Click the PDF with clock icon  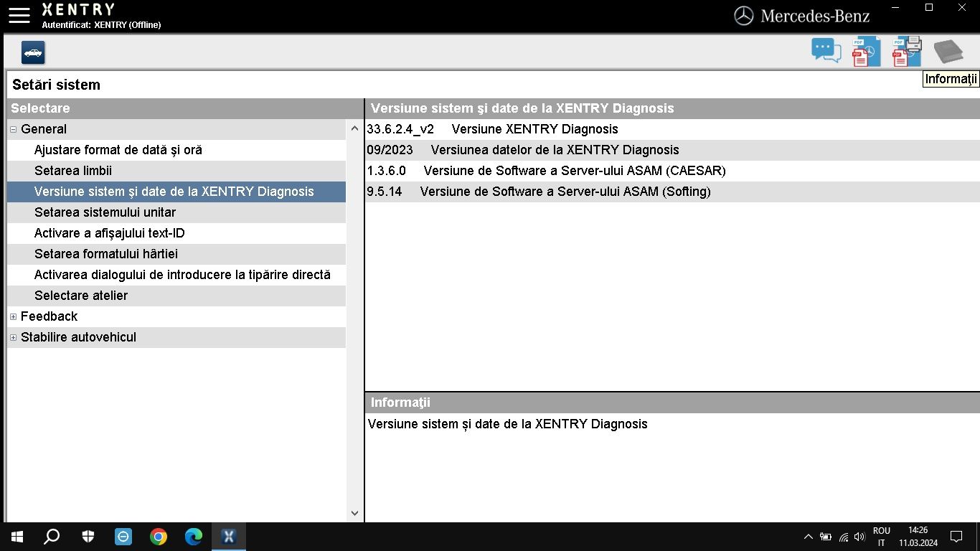click(x=866, y=52)
